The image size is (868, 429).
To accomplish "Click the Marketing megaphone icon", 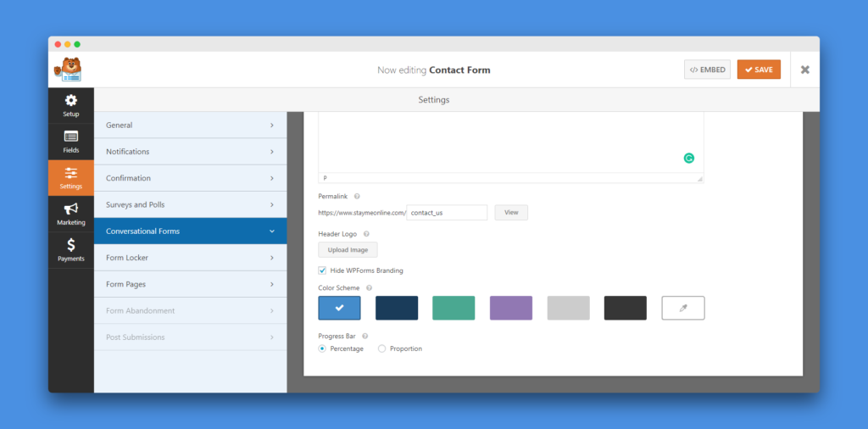I will [71, 209].
